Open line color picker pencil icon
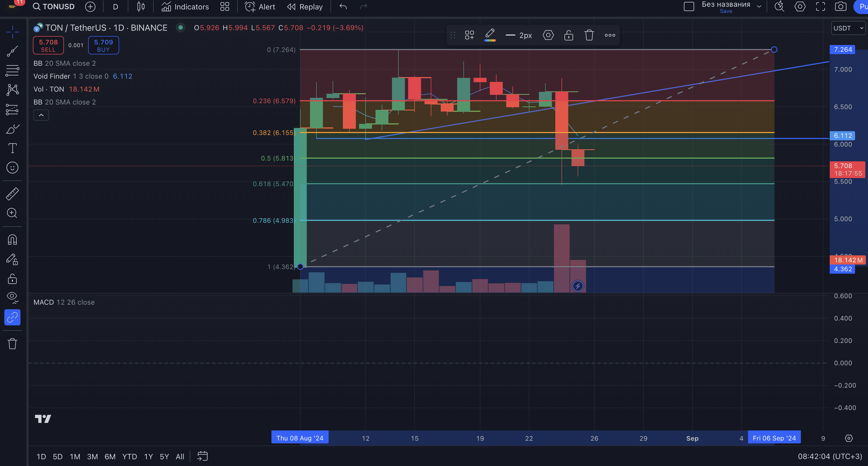This screenshot has height=466, width=868. pos(490,35)
